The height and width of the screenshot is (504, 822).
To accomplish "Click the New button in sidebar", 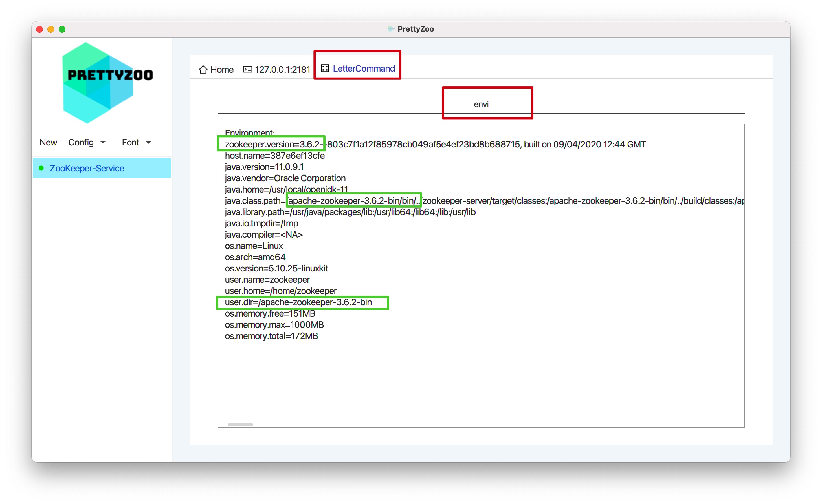I will 48,142.
